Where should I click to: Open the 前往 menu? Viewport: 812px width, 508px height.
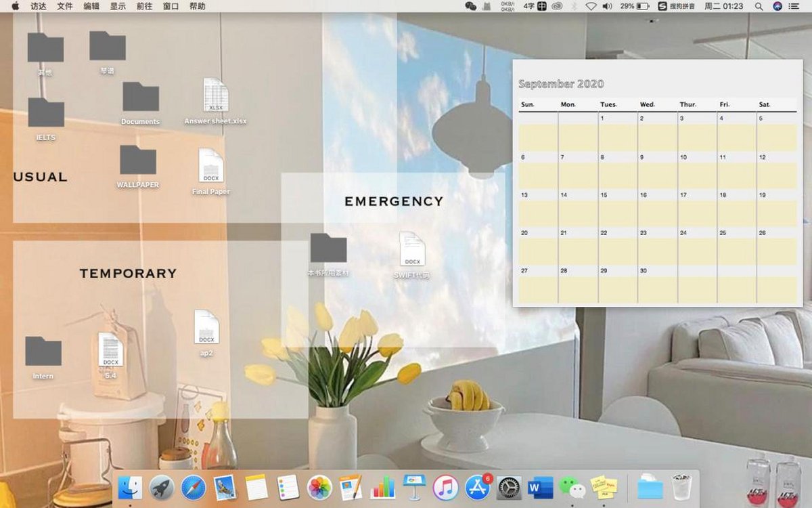(144, 6)
